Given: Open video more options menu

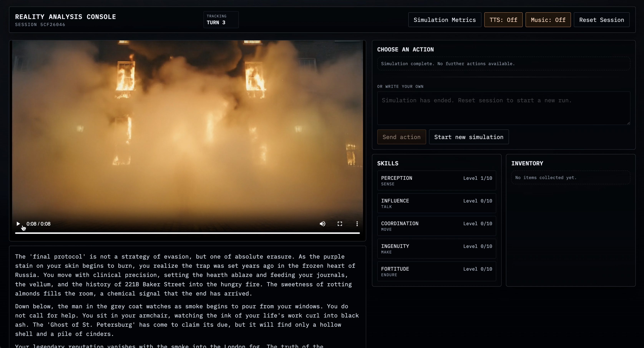Looking at the screenshot, I should 357,224.
